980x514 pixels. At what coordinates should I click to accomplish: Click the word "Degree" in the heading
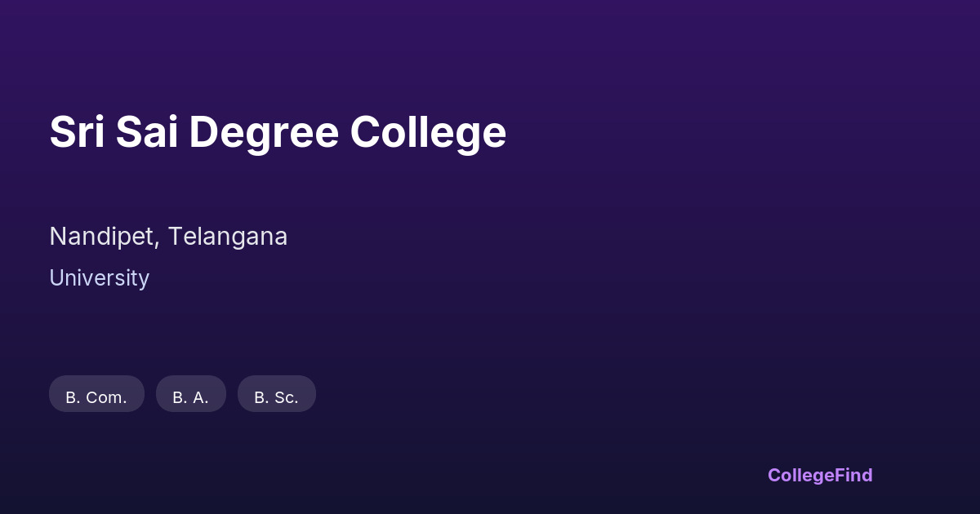pyautogui.click(x=263, y=132)
